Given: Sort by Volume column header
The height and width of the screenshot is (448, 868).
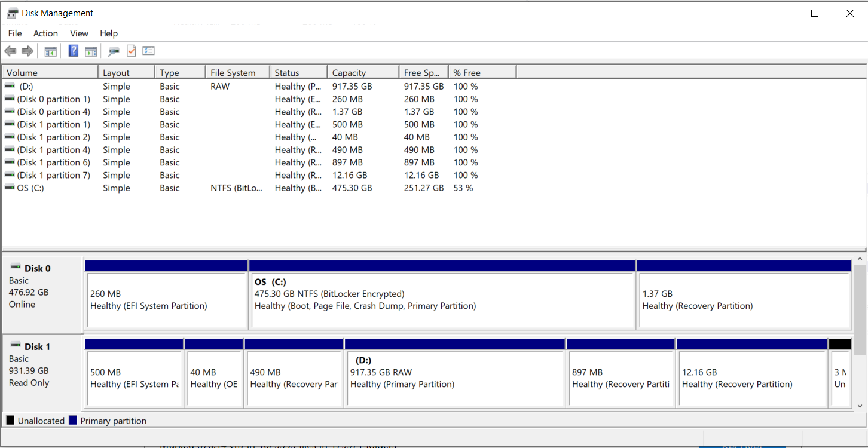Looking at the screenshot, I should click(x=50, y=72).
